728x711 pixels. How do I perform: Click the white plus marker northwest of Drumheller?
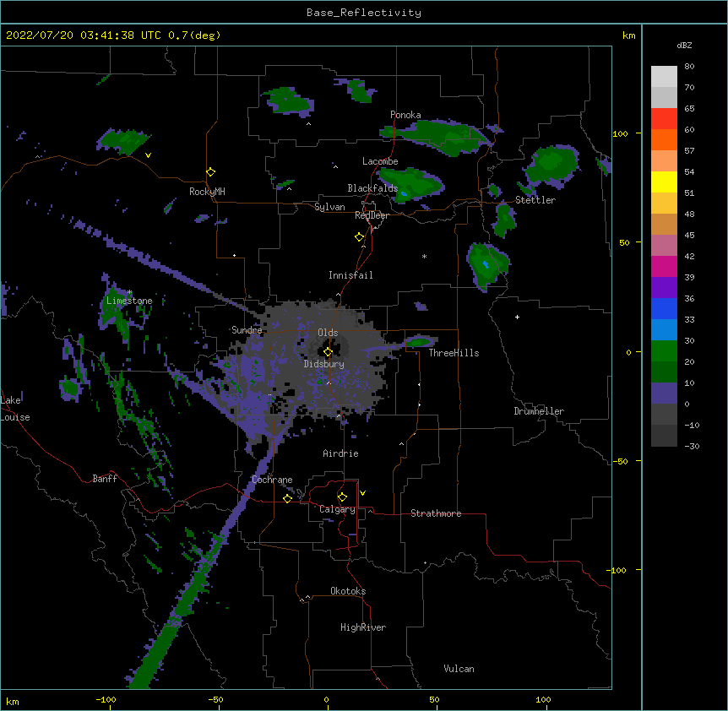tap(517, 317)
